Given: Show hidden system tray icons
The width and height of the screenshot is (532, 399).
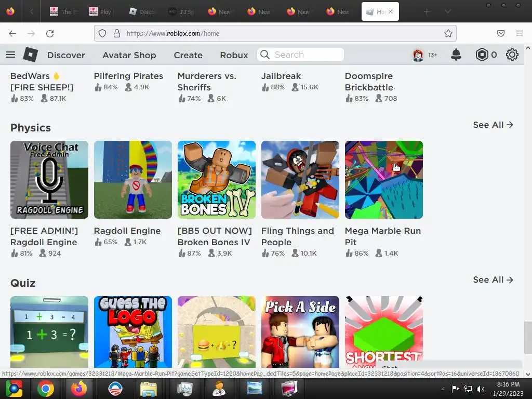Looking at the screenshot, I should 443,389.
